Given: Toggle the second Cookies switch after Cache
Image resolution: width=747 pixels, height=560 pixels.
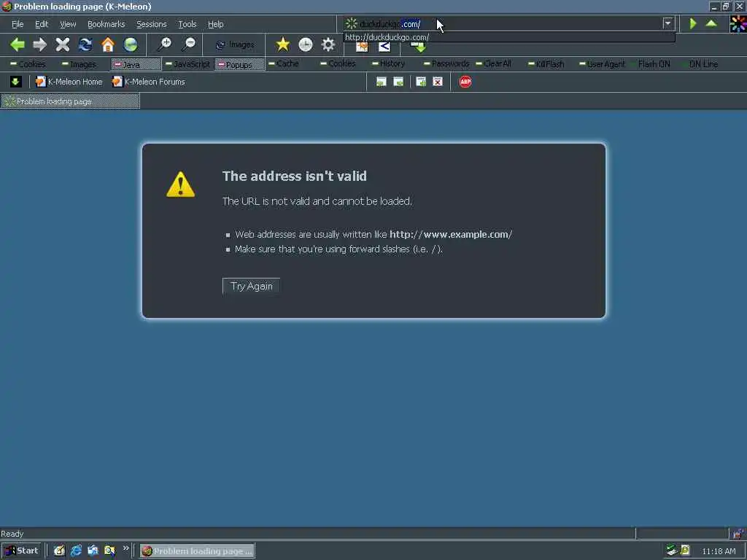Looking at the screenshot, I should [338, 64].
